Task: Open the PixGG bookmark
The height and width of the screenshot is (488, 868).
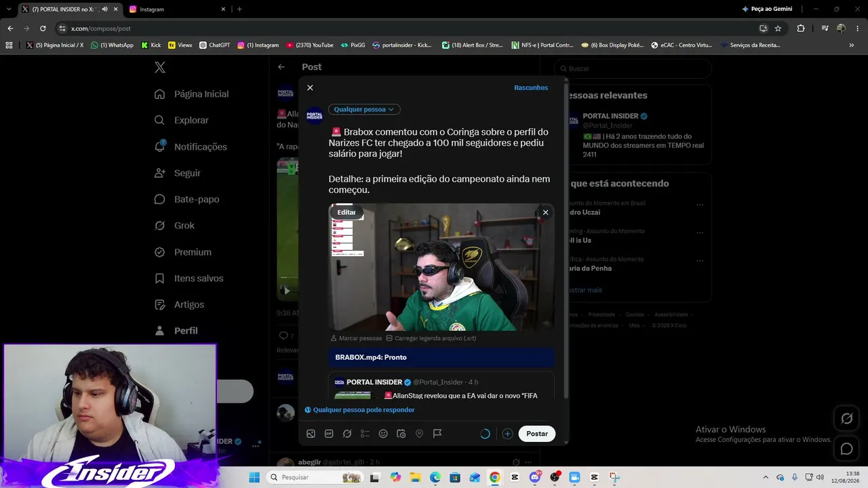Action: point(353,45)
